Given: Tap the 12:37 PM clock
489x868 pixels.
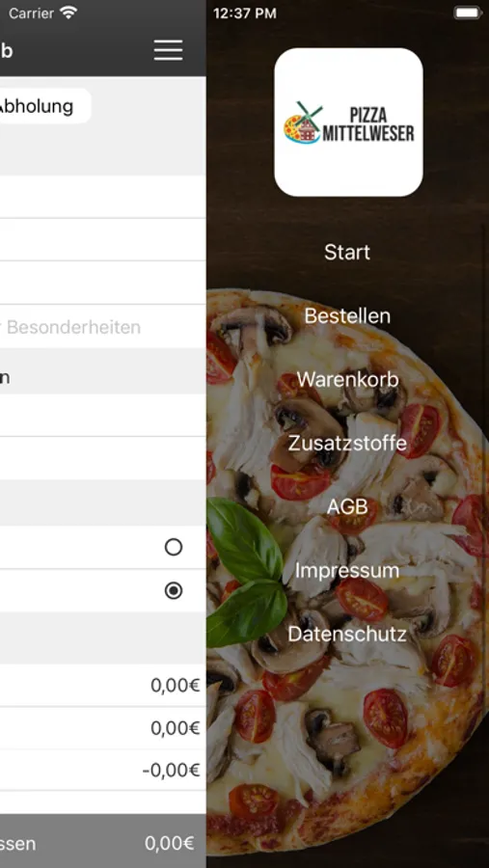Looking at the screenshot, I should [244, 14].
